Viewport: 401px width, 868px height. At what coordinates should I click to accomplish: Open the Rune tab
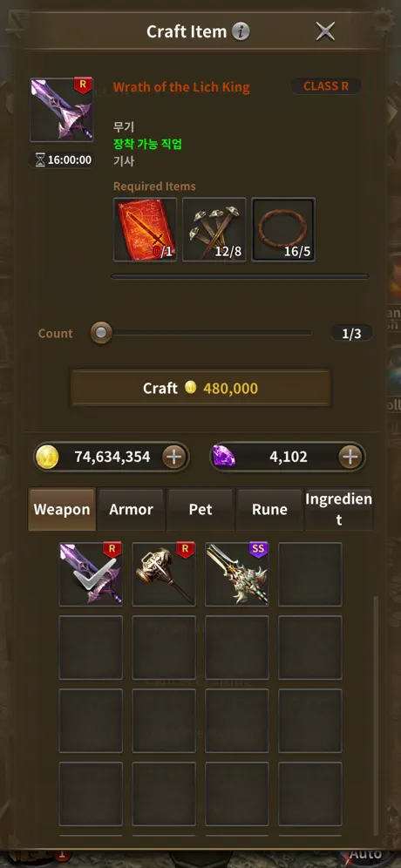click(269, 509)
